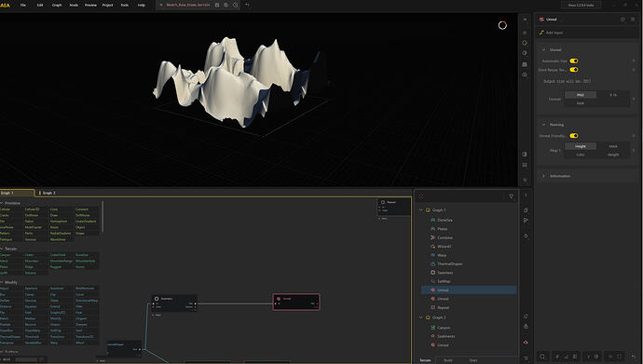Collapse the Graph 2 tree group

click(x=420, y=317)
